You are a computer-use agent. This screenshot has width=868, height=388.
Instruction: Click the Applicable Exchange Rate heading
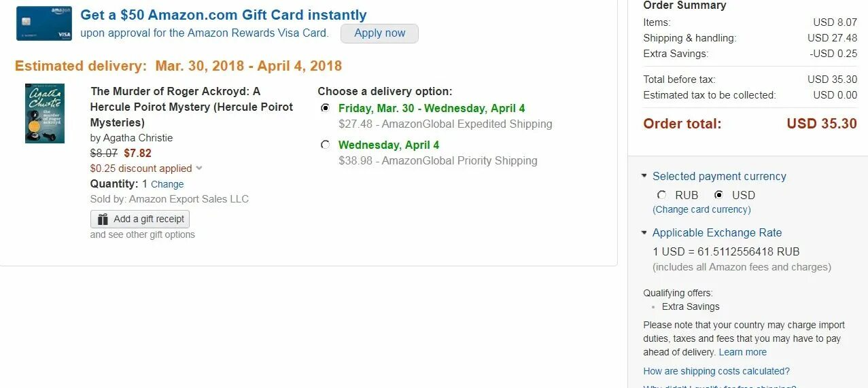(x=717, y=232)
